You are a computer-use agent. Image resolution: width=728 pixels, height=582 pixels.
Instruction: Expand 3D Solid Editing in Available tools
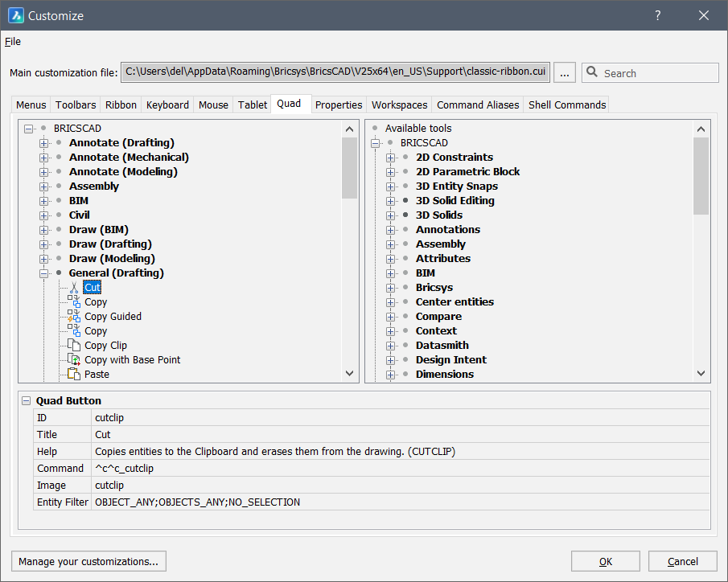point(391,201)
